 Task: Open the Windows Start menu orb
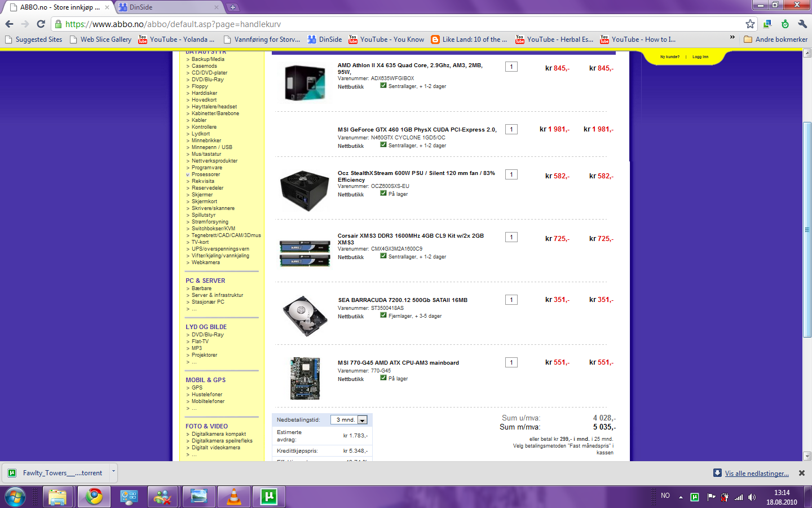tap(15, 497)
